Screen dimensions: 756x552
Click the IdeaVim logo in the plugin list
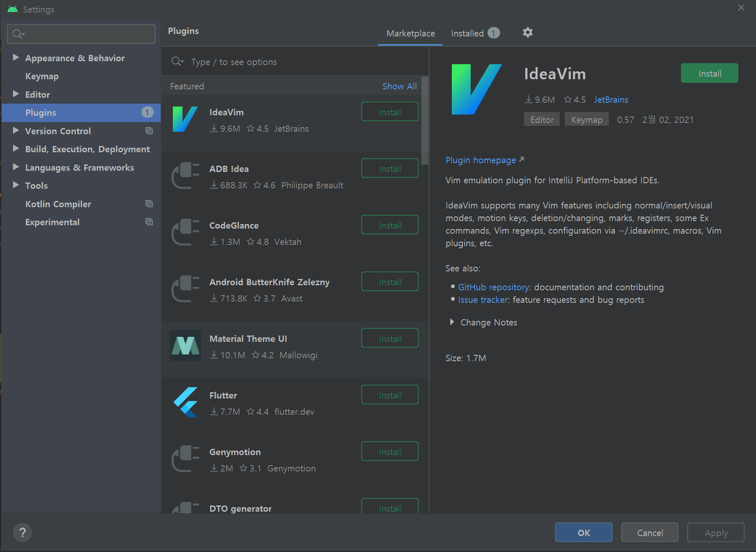coord(185,119)
